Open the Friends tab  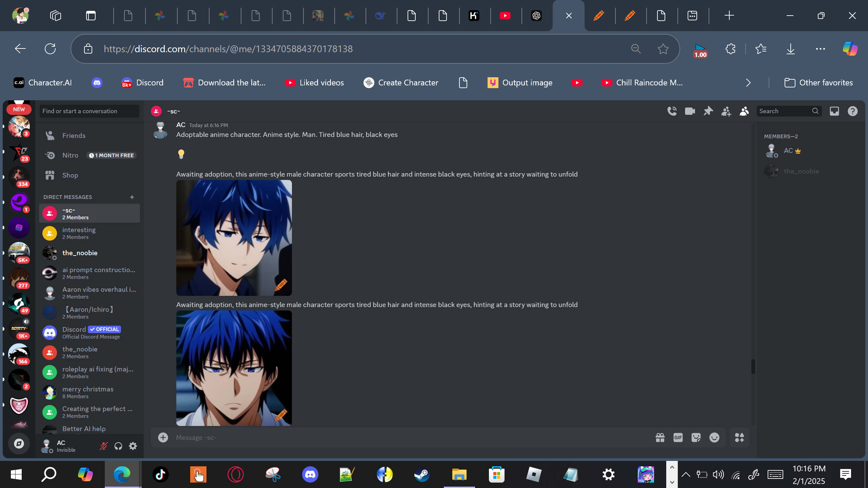click(74, 136)
